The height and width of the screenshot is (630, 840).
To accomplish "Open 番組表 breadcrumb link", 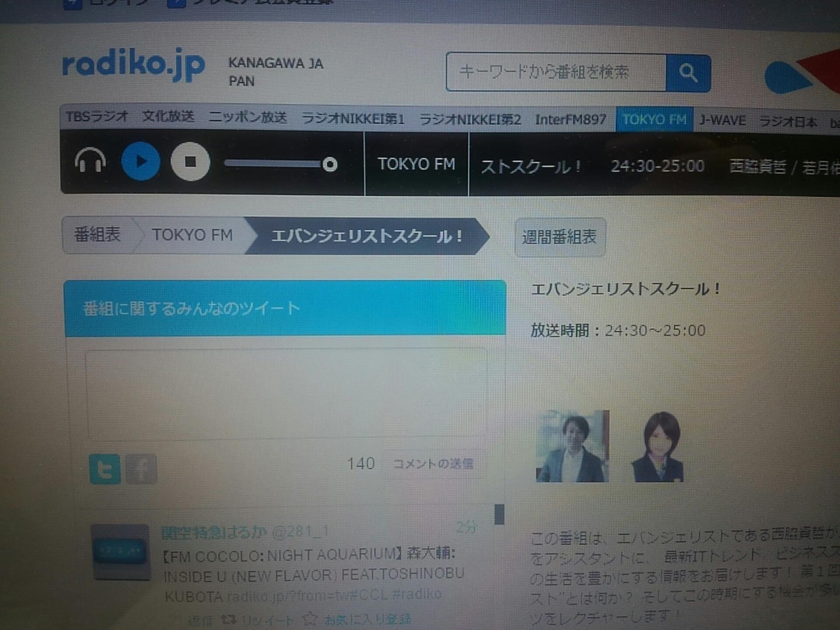I will (x=97, y=235).
